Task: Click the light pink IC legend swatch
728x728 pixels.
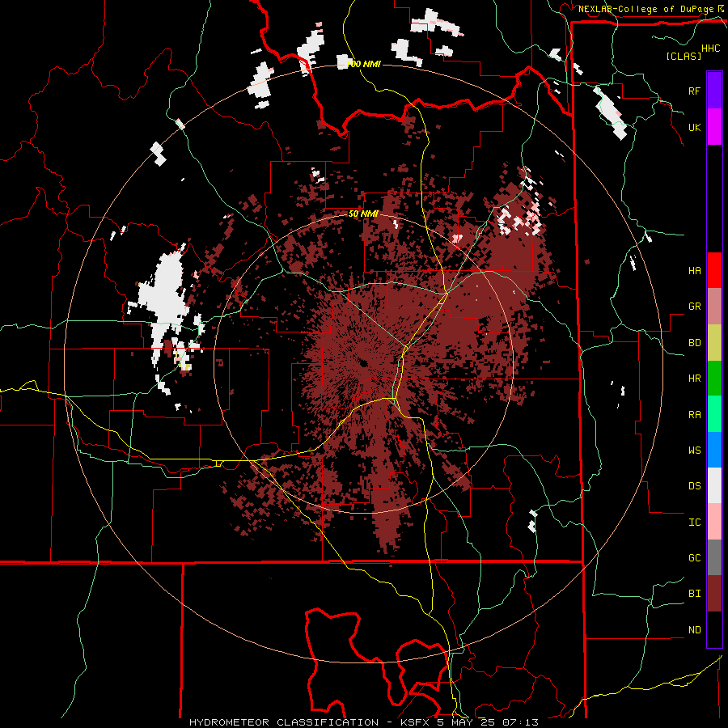Action: point(714,522)
